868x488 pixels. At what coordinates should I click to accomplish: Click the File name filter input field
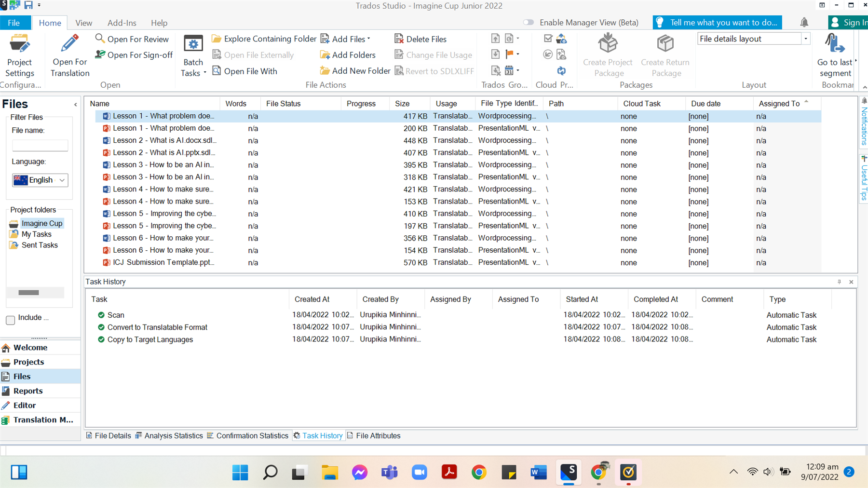[40, 145]
